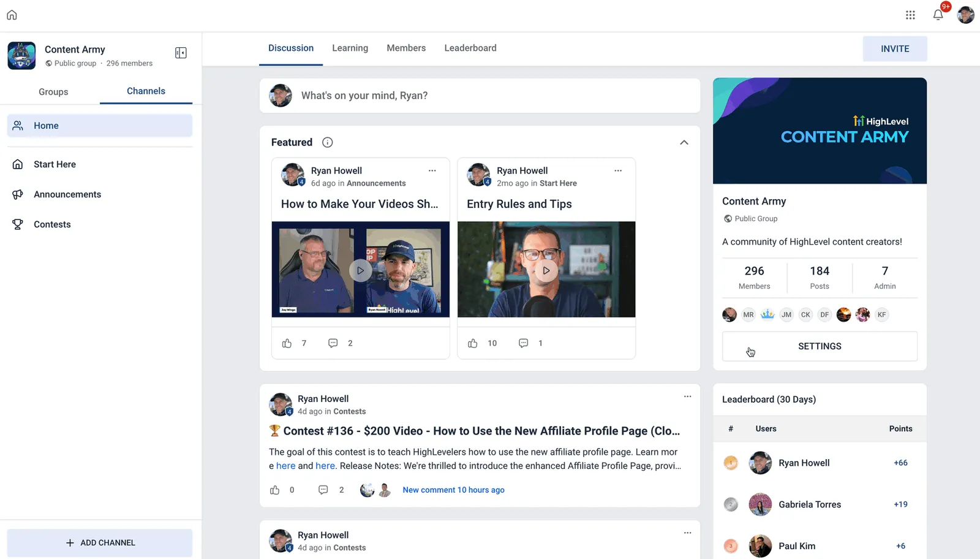Image resolution: width=980 pixels, height=559 pixels.
Task: Open options on 'How to Make Your Videos' post
Action: (432, 170)
